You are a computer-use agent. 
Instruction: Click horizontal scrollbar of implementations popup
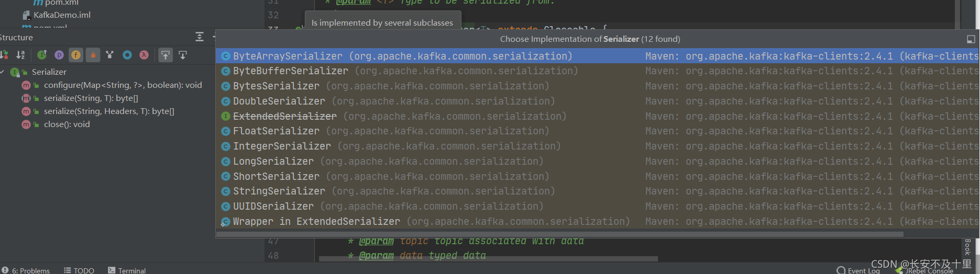point(560,234)
